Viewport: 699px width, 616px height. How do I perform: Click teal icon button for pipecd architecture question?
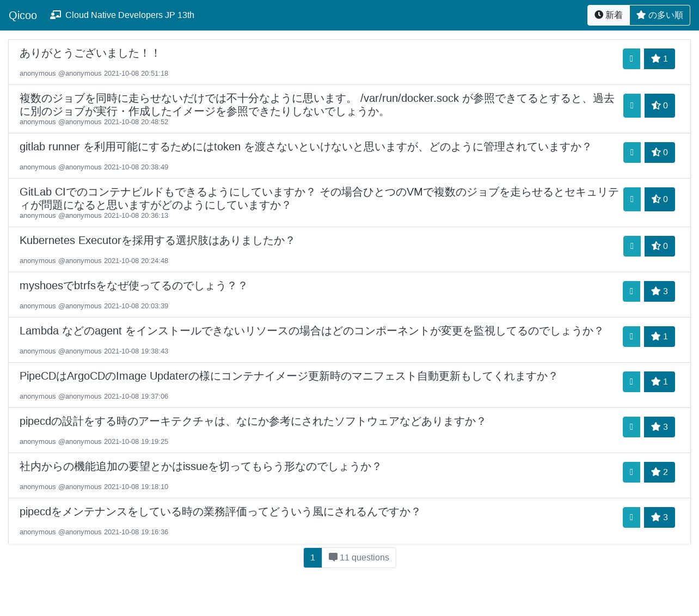(631, 427)
